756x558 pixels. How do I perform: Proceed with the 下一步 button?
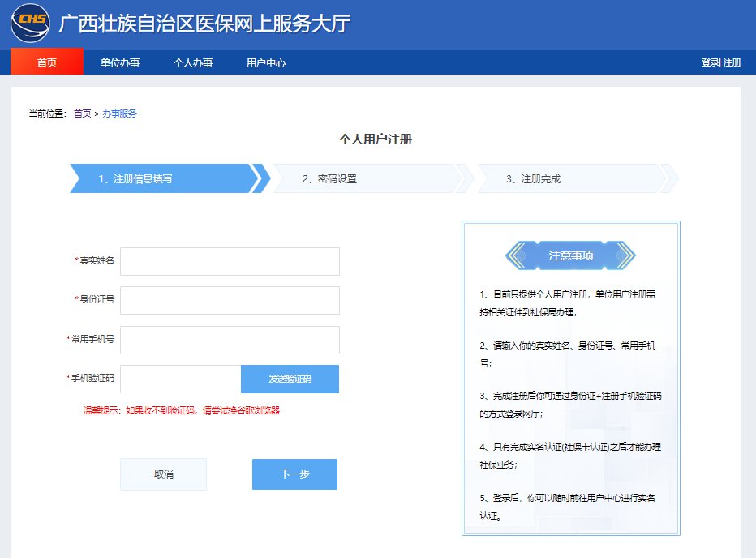tap(294, 474)
